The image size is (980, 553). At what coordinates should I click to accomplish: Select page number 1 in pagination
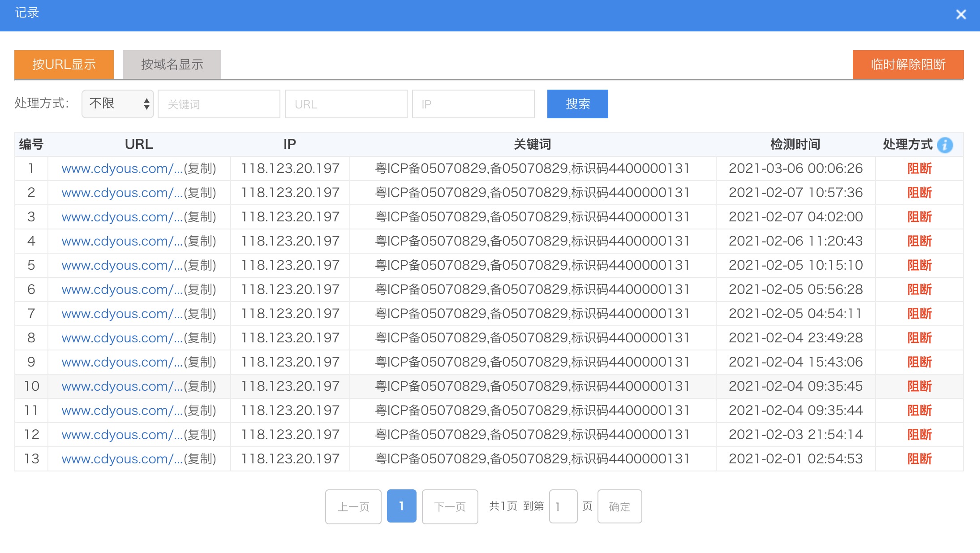coord(401,506)
